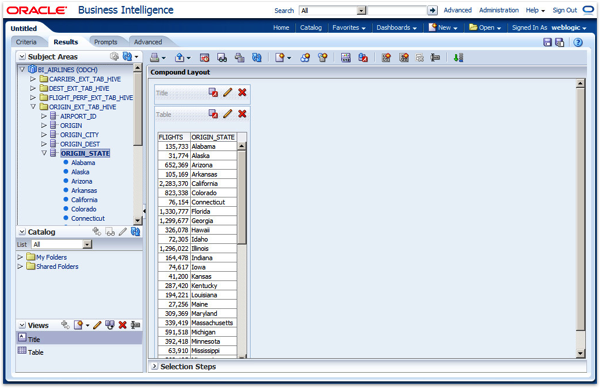This screenshot has width=600, height=388.
Task: Open the Dashboards menu
Action: (396, 28)
